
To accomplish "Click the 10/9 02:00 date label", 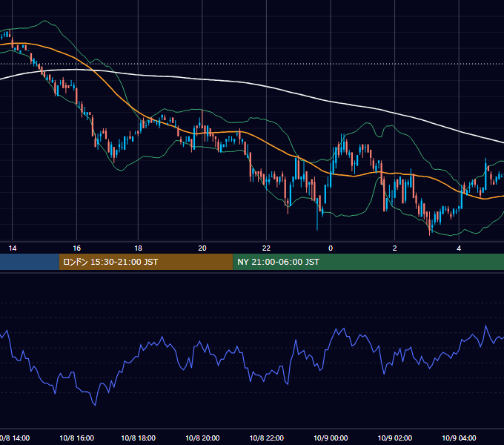I will click(x=395, y=438).
